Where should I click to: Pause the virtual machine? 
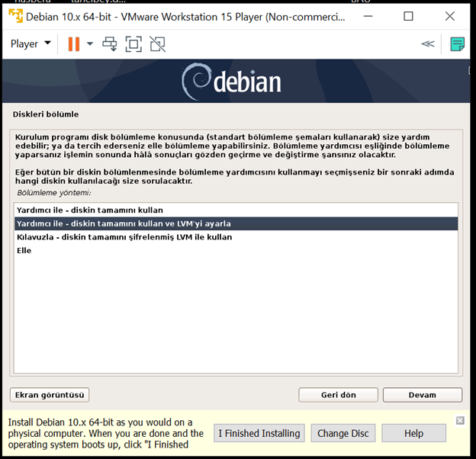pos(74,44)
